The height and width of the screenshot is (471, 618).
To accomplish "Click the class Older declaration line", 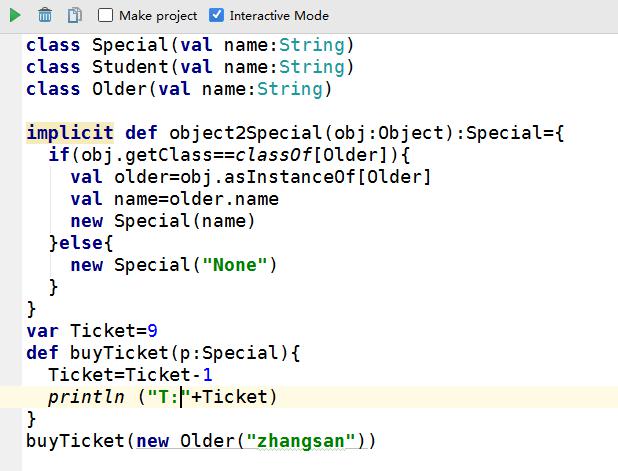I will tap(179, 89).
